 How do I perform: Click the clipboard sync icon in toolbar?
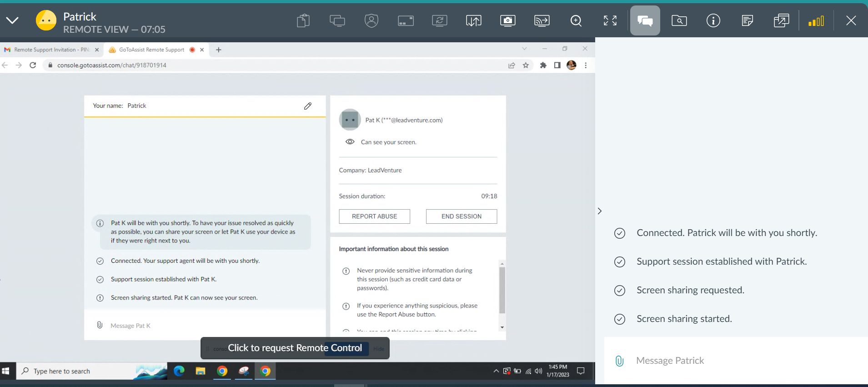coord(303,20)
